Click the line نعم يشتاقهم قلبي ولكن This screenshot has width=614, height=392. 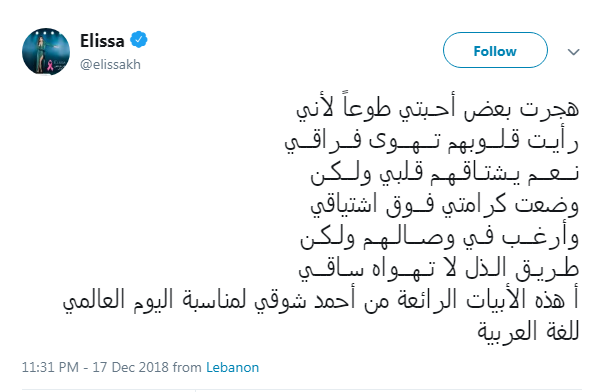coord(444,173)
